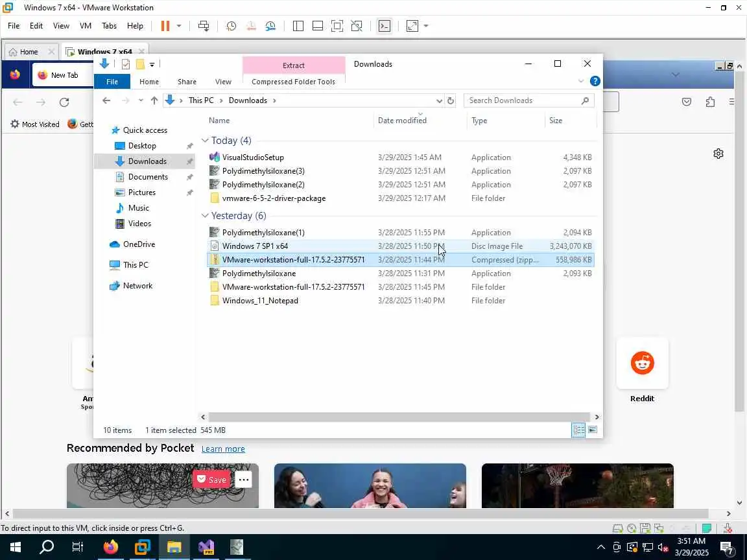Collapse the Yesterday (6) group
747x560 pixels.
pos(205,216)
